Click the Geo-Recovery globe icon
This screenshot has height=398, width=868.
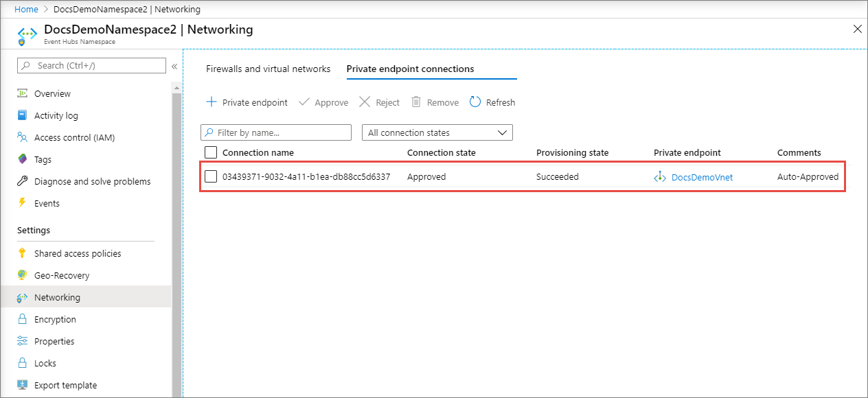(22, 275)
